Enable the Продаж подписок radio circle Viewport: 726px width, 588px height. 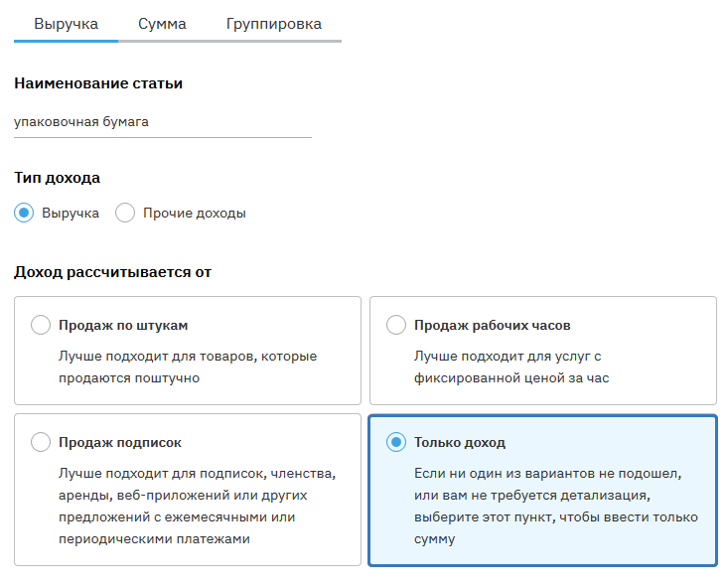[41, 442]
